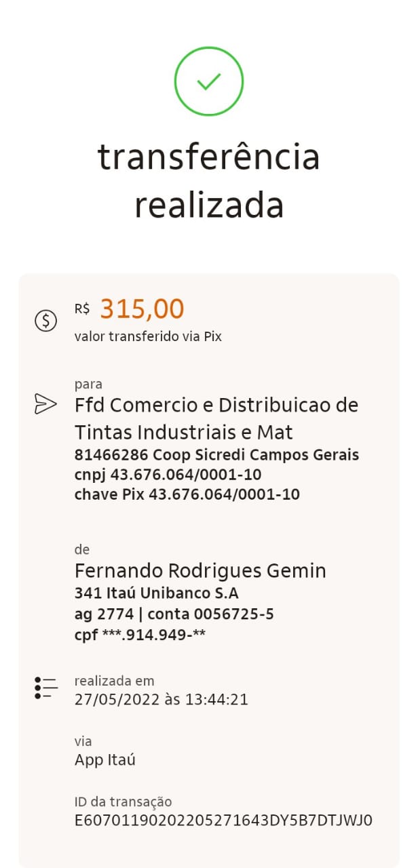Tap the green success checkmark icon
This screenshot has width=418, height=868.
[208, 81]
